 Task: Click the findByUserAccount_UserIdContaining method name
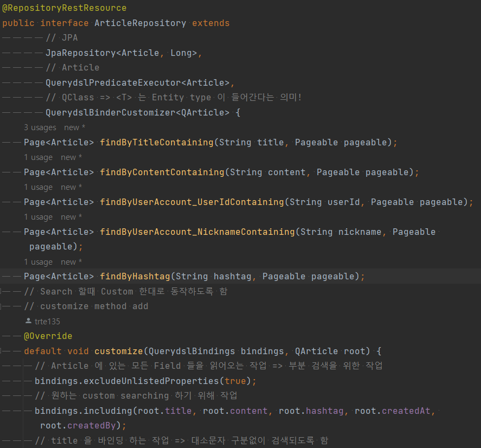click(192, 202)
